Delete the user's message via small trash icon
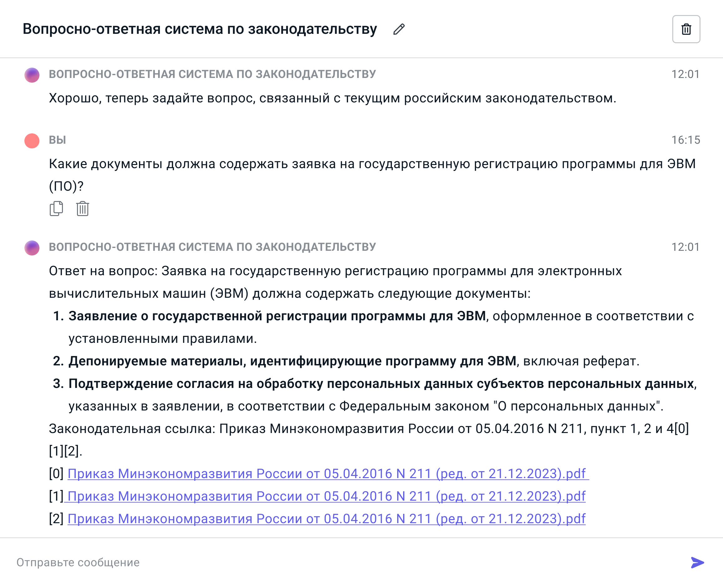 [82, 208]
